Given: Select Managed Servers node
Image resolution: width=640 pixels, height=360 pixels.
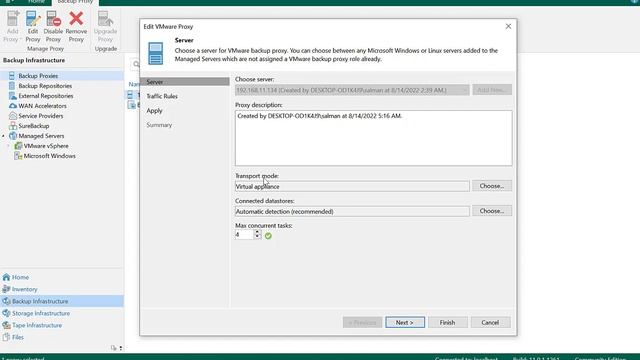Looking at the screenshot, I should 41,136.
